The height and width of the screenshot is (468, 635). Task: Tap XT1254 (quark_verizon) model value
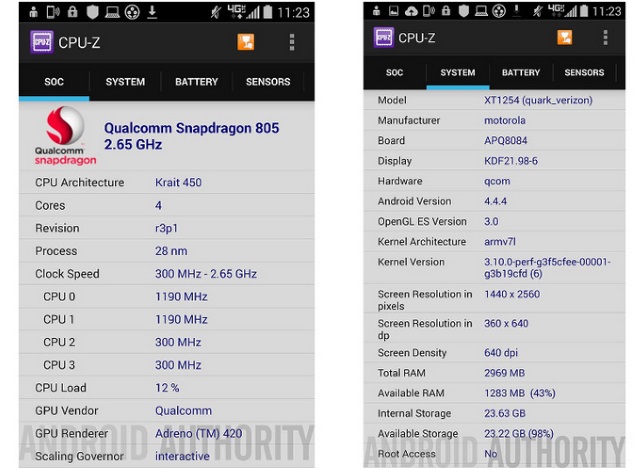tap(538, 100)
